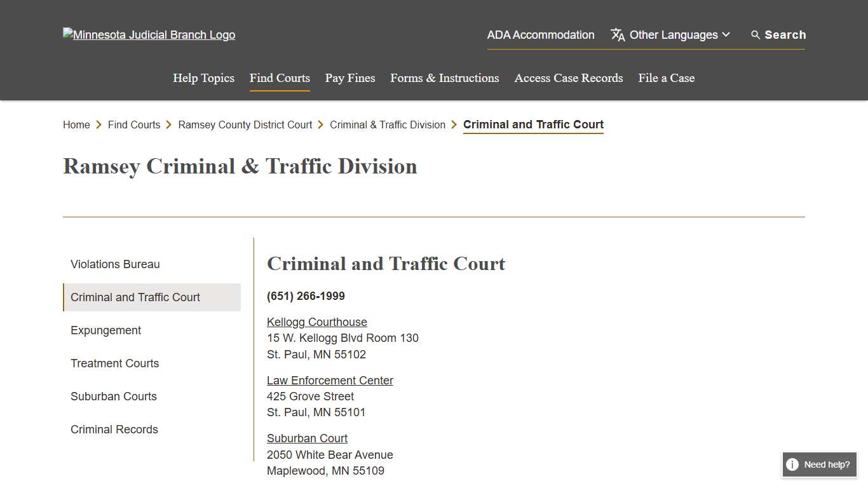
Task: Open the Law Enforcement Center link
Action: [x=330, y=380]
